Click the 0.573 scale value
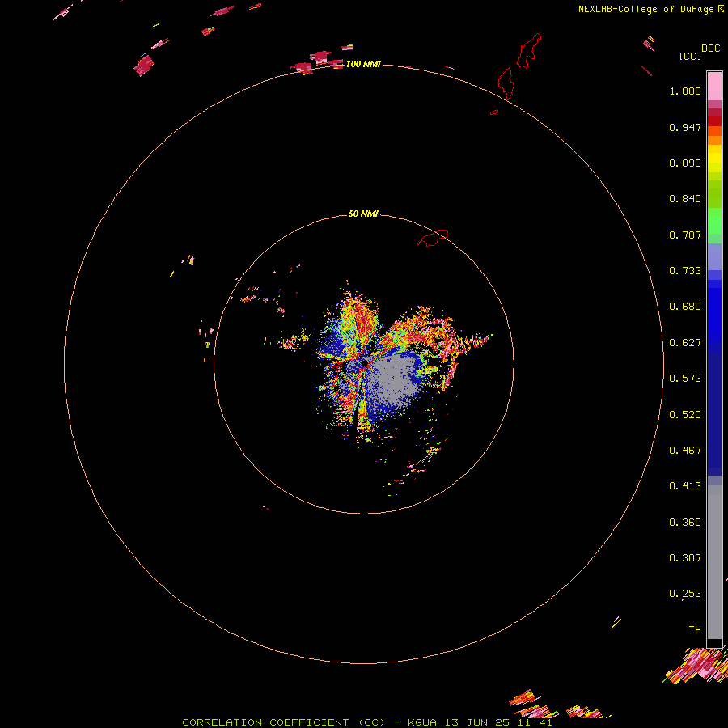728x728 pixels. [685, 379]
